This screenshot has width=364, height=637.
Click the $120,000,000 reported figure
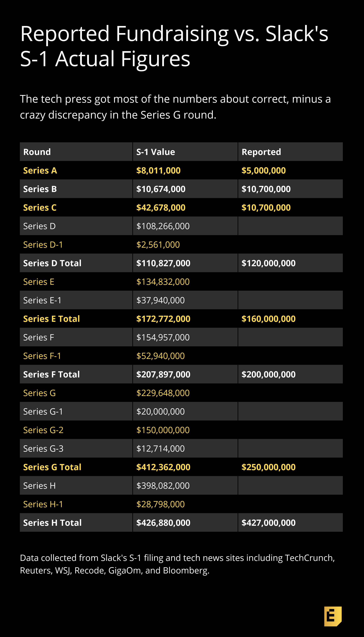(269, 263)
